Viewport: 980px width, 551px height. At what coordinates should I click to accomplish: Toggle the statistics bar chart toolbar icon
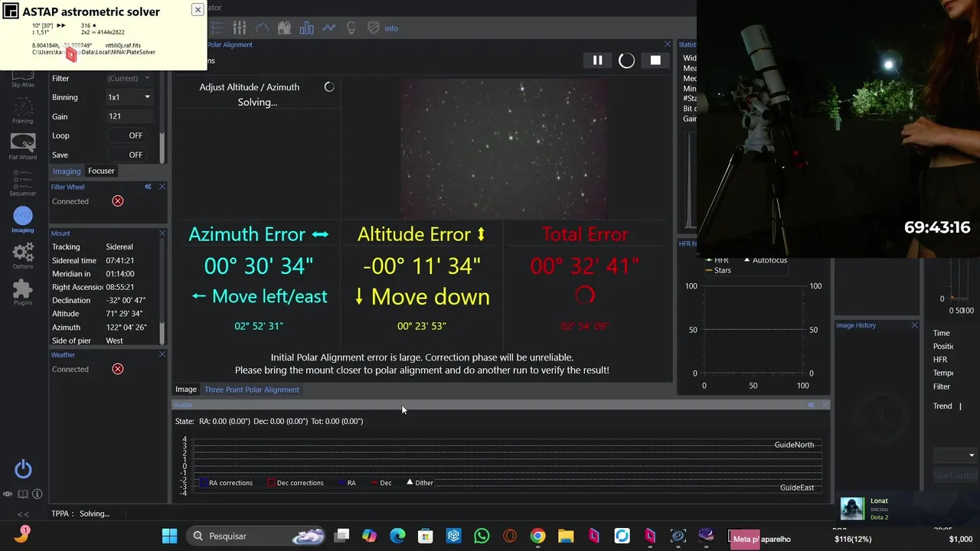(307, 28)
